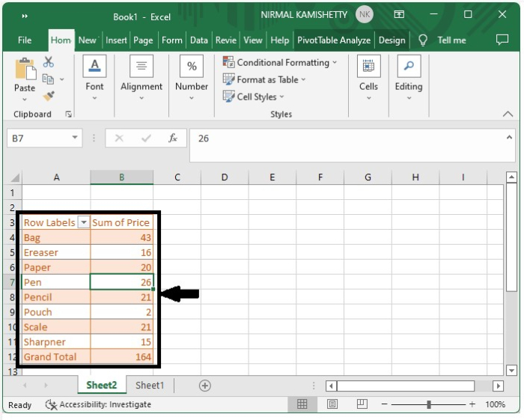This screenshot has width=524, height=420.
Task: Click the Tell me lightbulb icon
Action: pyautogui.click(x=423, y=40)
